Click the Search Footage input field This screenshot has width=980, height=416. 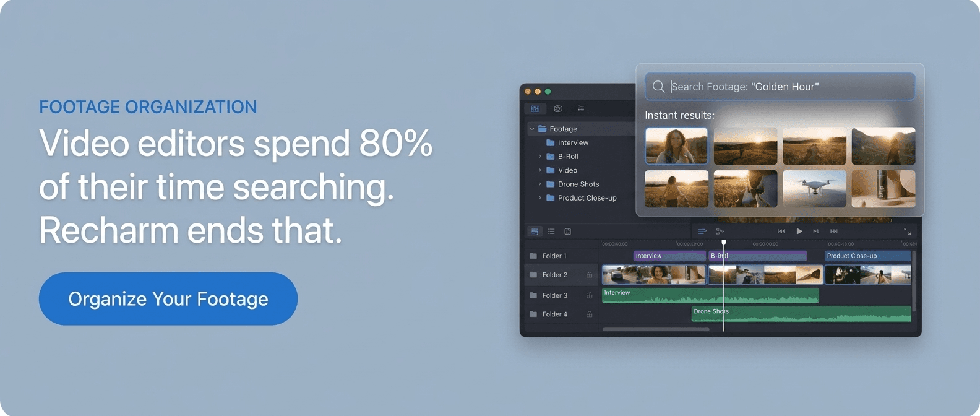click(780, 87)
